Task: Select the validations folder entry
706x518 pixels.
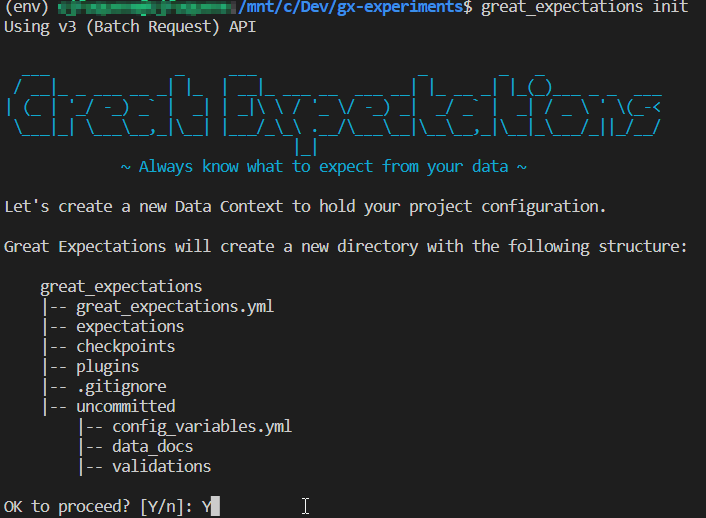Action: pos(161,466)
